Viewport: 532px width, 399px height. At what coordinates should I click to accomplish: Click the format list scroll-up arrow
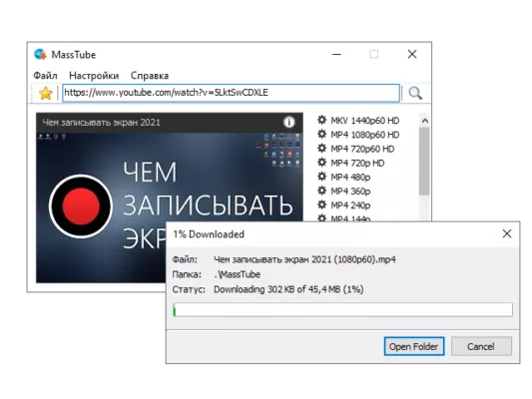[x=424, y=121]
